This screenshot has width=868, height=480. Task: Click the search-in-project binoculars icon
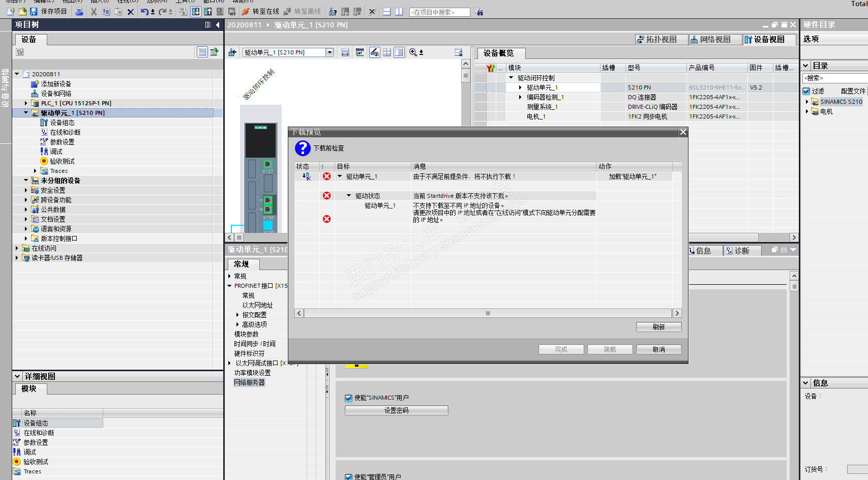[x=479, y=12]
